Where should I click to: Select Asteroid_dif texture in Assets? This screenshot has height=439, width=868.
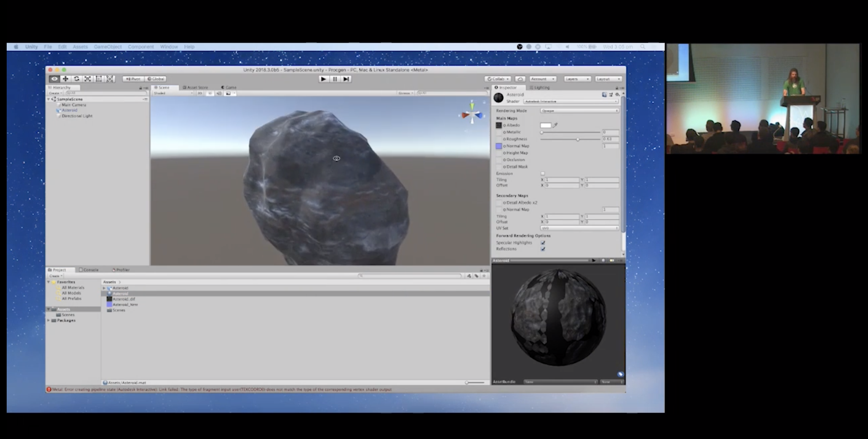click(123, 299)
